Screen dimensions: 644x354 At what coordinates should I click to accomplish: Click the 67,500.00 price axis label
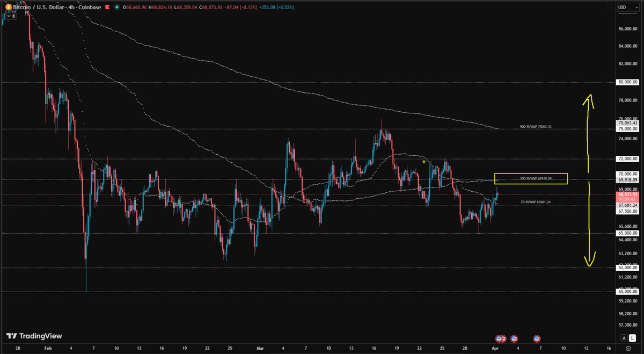point(628,211)
